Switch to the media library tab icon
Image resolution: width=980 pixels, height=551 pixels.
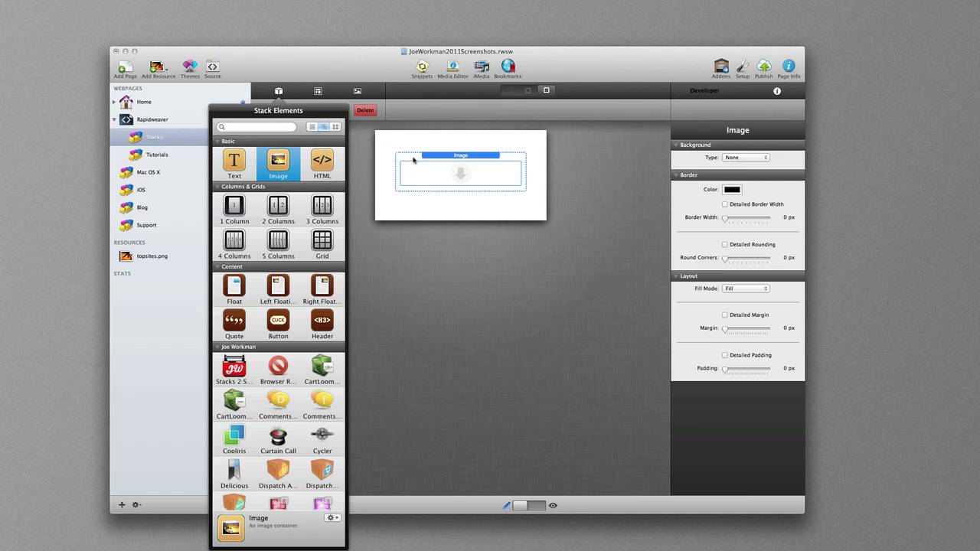pos(357,91)
